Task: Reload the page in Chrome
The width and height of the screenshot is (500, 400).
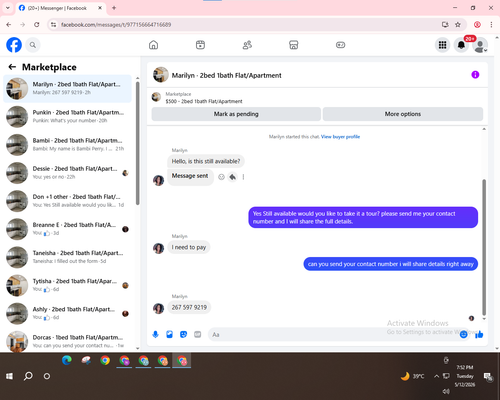Action: tap(37, 24)
